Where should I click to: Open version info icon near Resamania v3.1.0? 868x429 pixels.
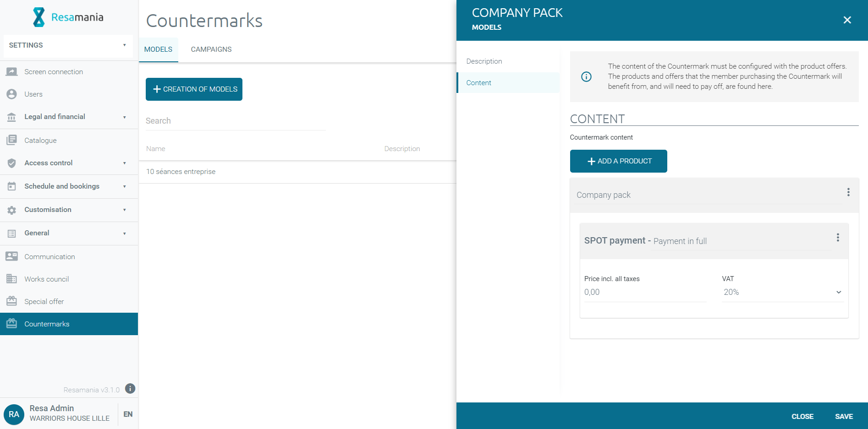coord(130,389)
